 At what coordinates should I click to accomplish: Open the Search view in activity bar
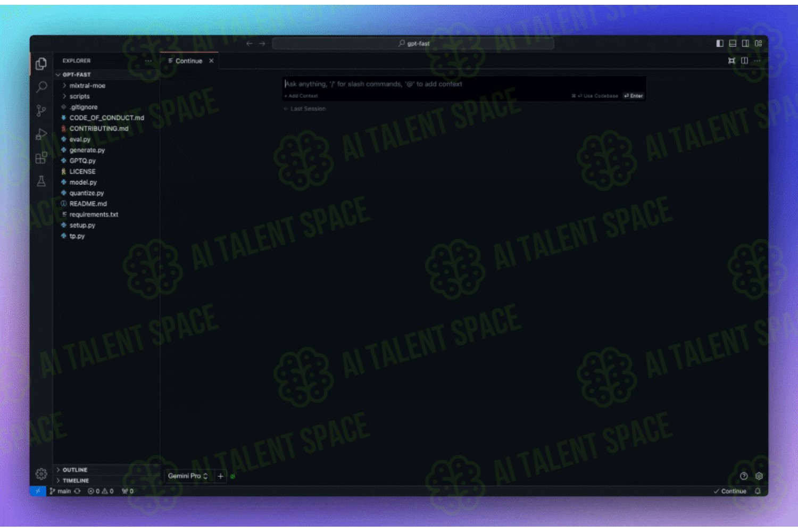(41, 87)
